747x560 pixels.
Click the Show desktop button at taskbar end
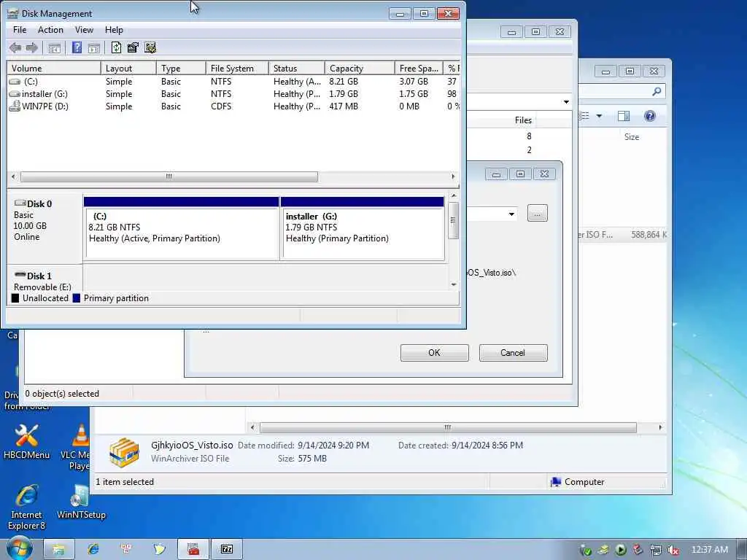tap(742, 550)
